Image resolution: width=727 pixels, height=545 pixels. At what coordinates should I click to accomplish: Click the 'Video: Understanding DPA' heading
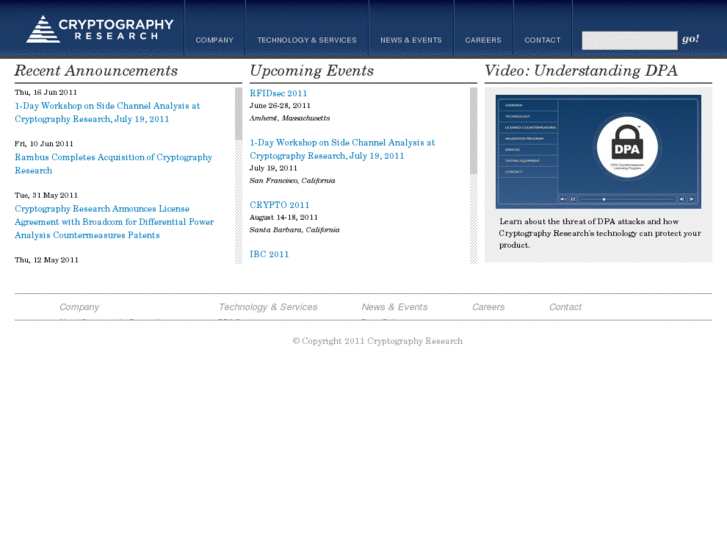[581, 71]
